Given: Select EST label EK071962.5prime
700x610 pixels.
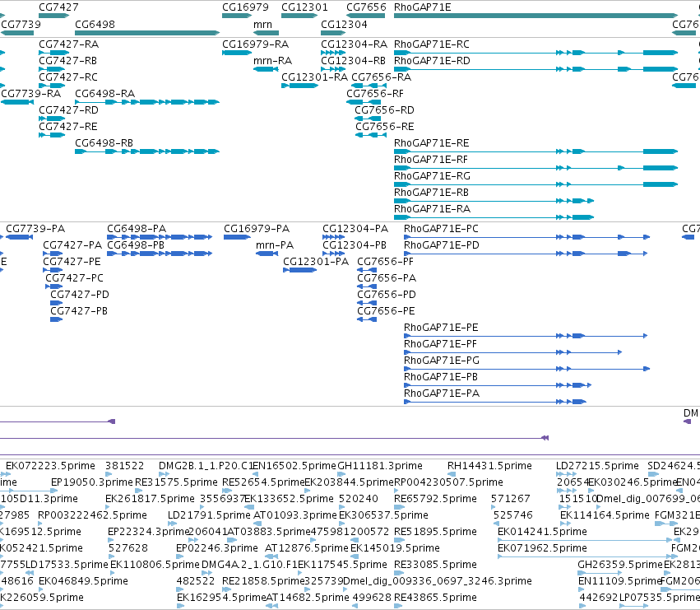Looking at the screenshot, I should [542, 548].
